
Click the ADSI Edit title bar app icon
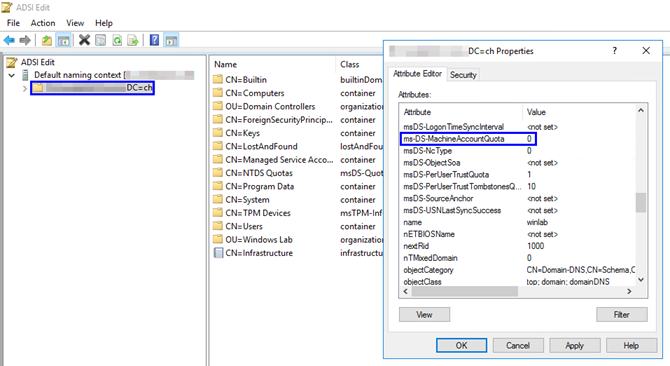(x=7, y=7)
